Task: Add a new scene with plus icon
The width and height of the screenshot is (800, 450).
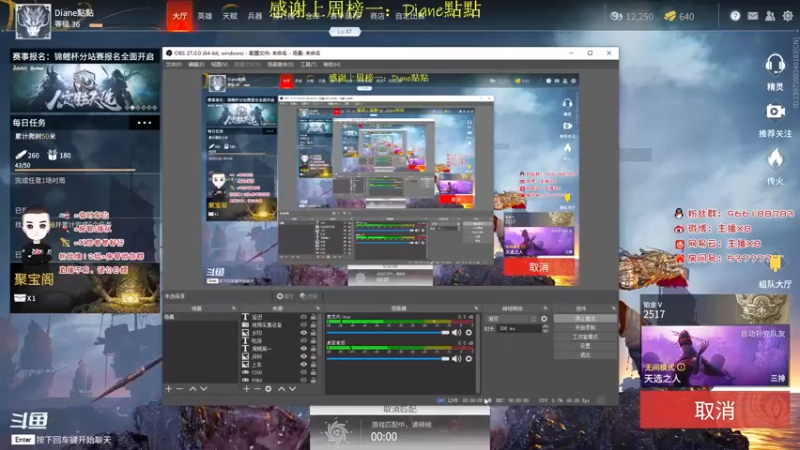Action: click(x=168, y=389)
